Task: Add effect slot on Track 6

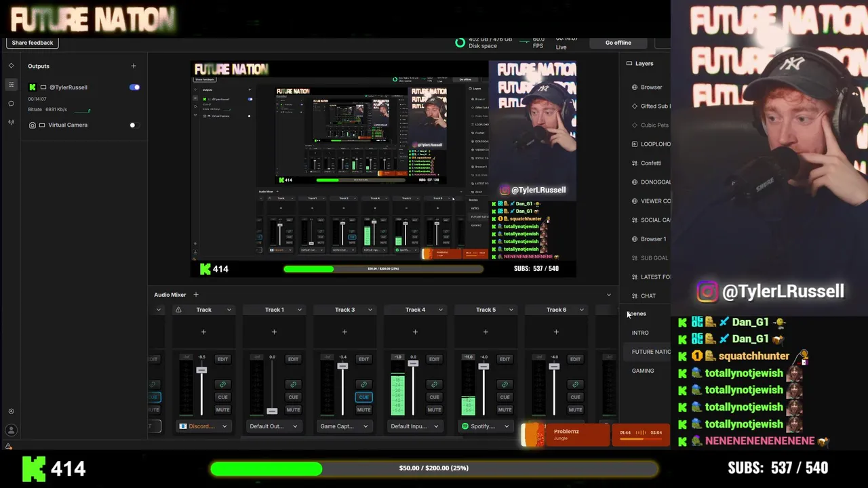Action: (556, 332)
